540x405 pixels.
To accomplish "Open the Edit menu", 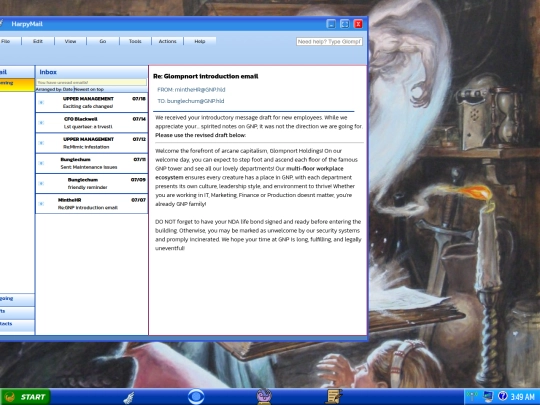I will tap(38, 41).
